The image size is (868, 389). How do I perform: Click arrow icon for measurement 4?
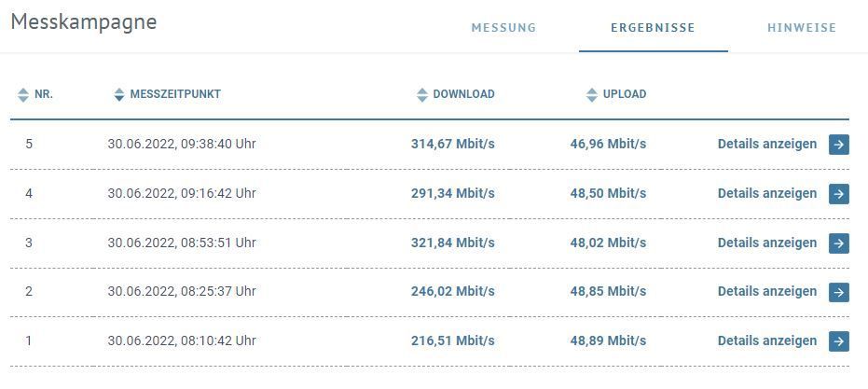click(x=838, y=194)
